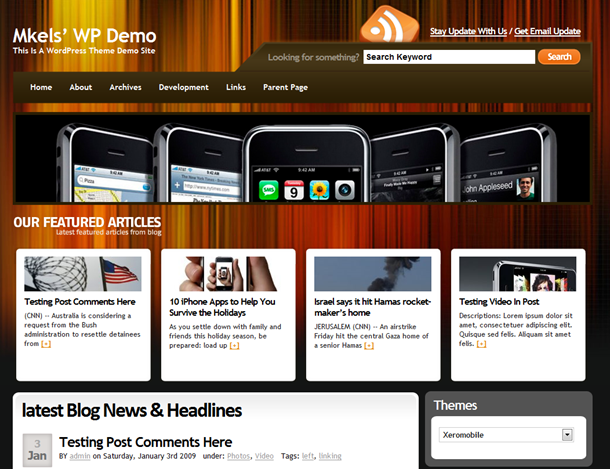Viewport: 610px width, 469px height.
Task: Click the Themes sidebar heading
Action: [455, 406]
